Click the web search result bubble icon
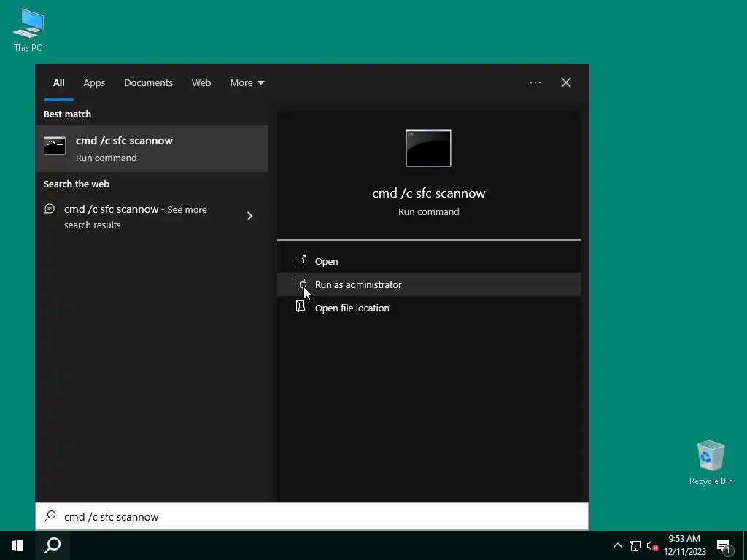This screenshot has width=747, height=560. coord(50,209)
